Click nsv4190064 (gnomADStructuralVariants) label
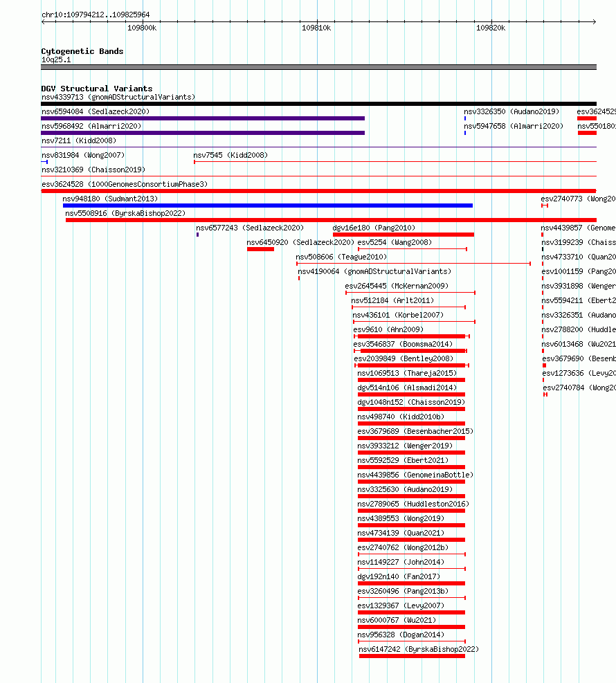 374,271
